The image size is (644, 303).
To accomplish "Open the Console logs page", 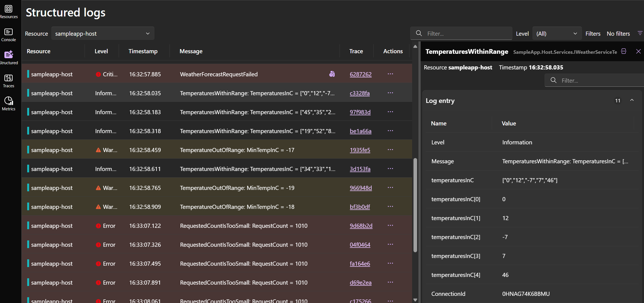I will 9,35.
